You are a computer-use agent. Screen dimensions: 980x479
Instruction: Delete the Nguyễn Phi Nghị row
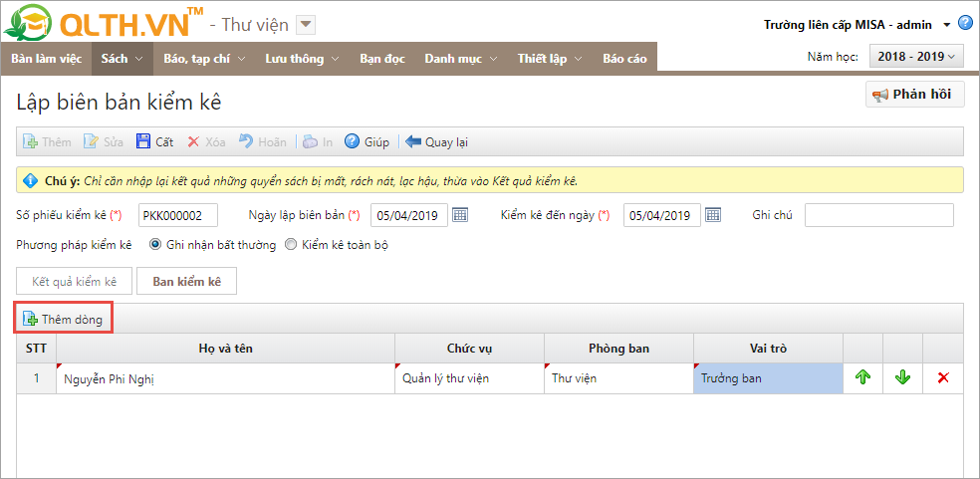943,377
